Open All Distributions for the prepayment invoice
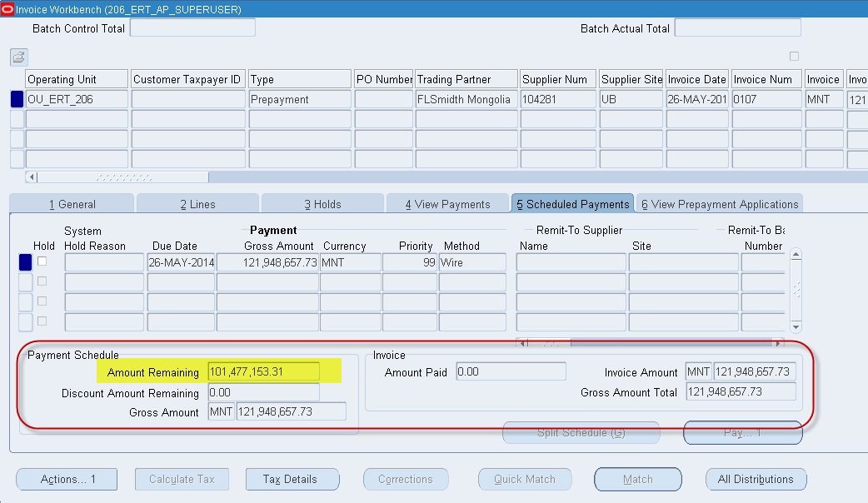 756,479
